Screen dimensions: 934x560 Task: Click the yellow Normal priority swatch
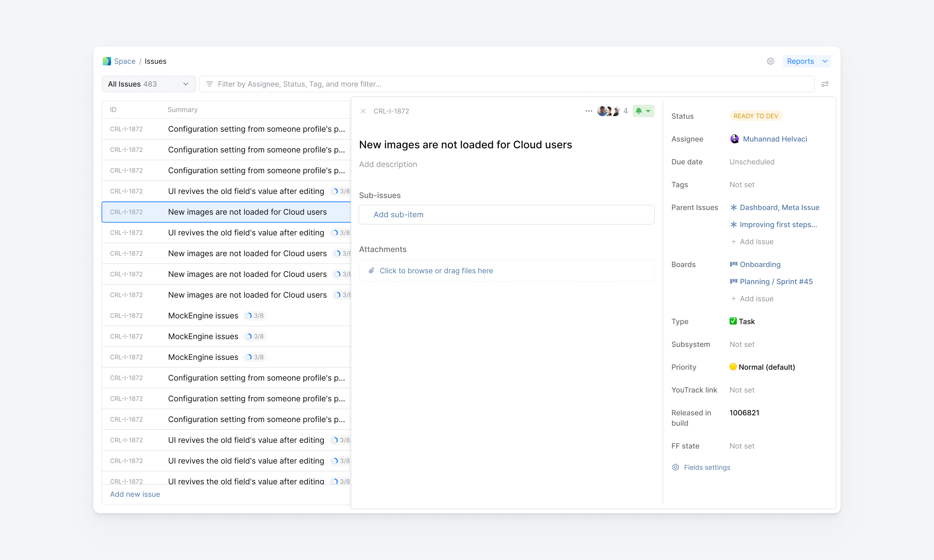733,367
